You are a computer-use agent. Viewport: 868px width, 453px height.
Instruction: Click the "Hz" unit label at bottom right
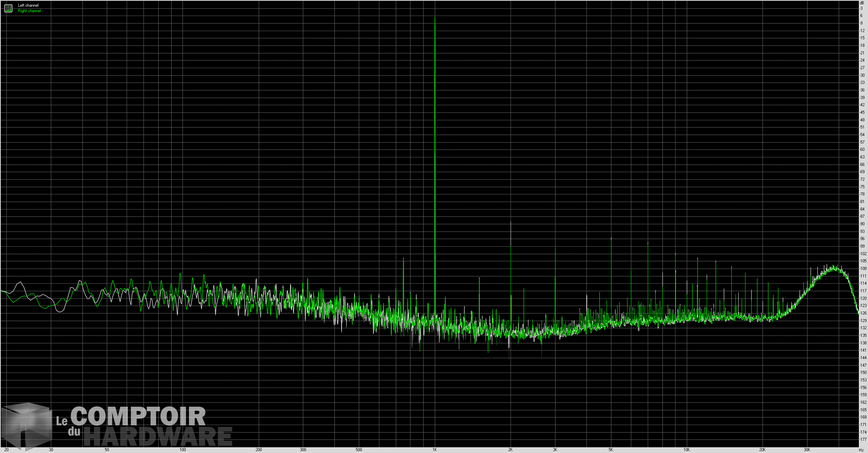coord(861,450)
